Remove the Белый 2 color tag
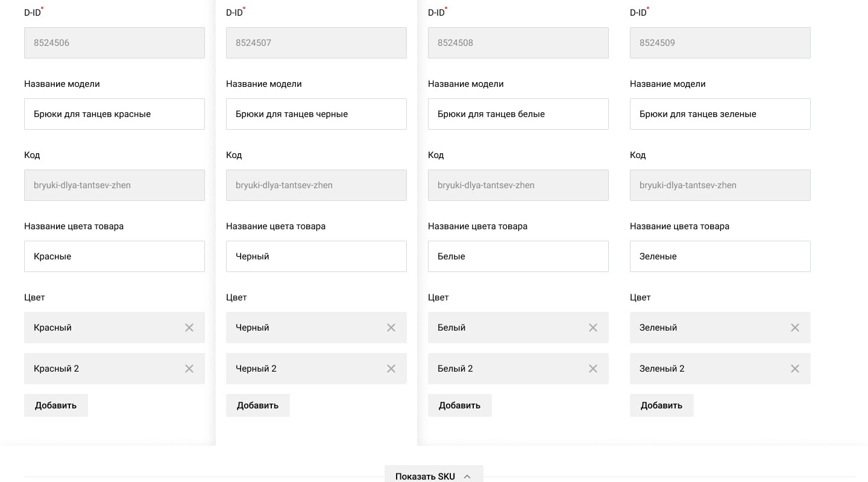 pyautogui.click(x=593, y=369)
